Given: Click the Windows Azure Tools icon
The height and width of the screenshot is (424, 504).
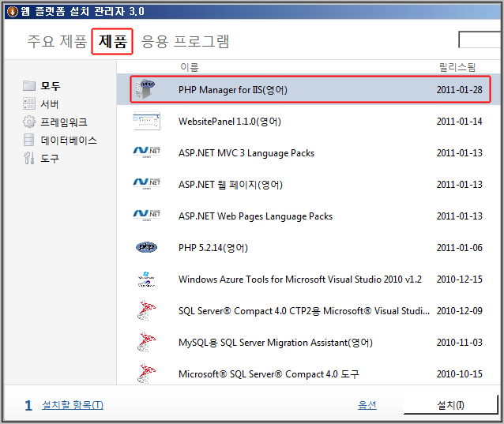Looking at the screenshot, I should click(x=146, y=279).
